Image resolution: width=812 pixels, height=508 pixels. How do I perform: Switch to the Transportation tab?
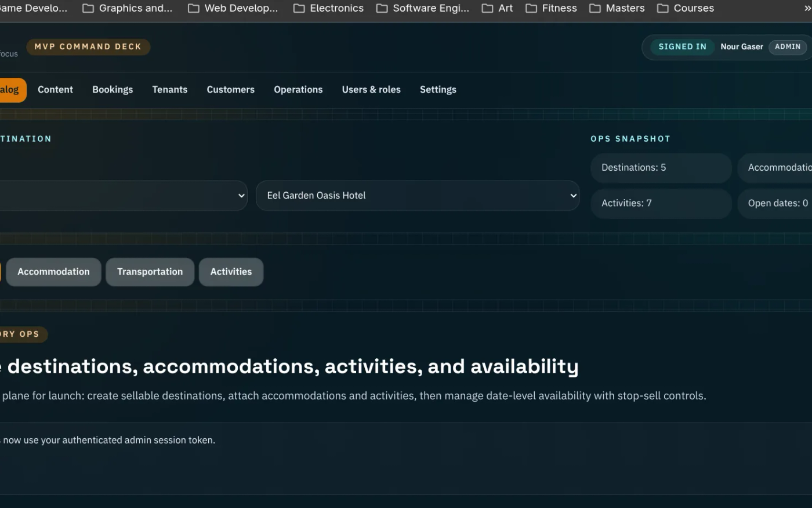[150, 272]
